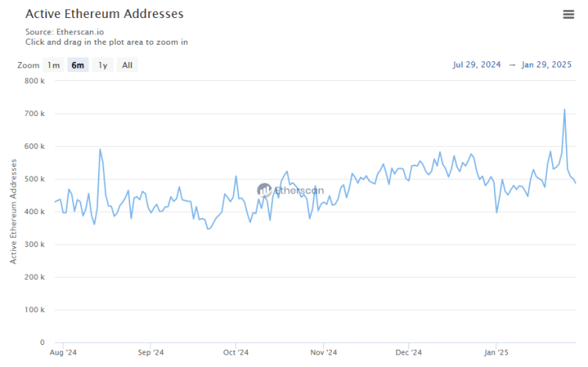Click the Jan '25 x-axis label

click(495, 354)
